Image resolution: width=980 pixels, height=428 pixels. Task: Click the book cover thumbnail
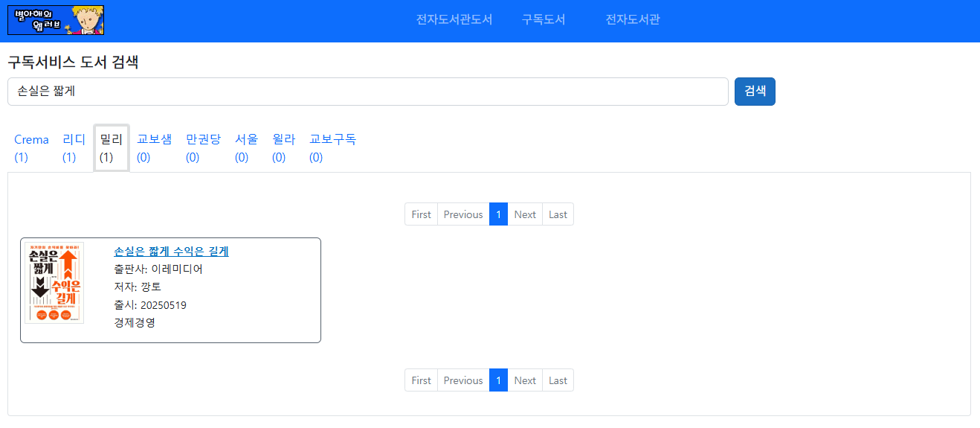click(x=54, y=283)
